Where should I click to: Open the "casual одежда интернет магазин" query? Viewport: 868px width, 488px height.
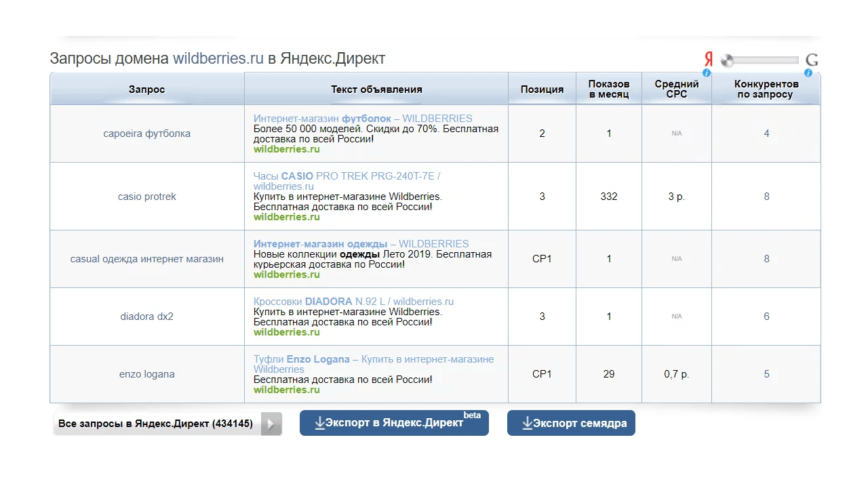pyautogui.click(x=147, y=259)
